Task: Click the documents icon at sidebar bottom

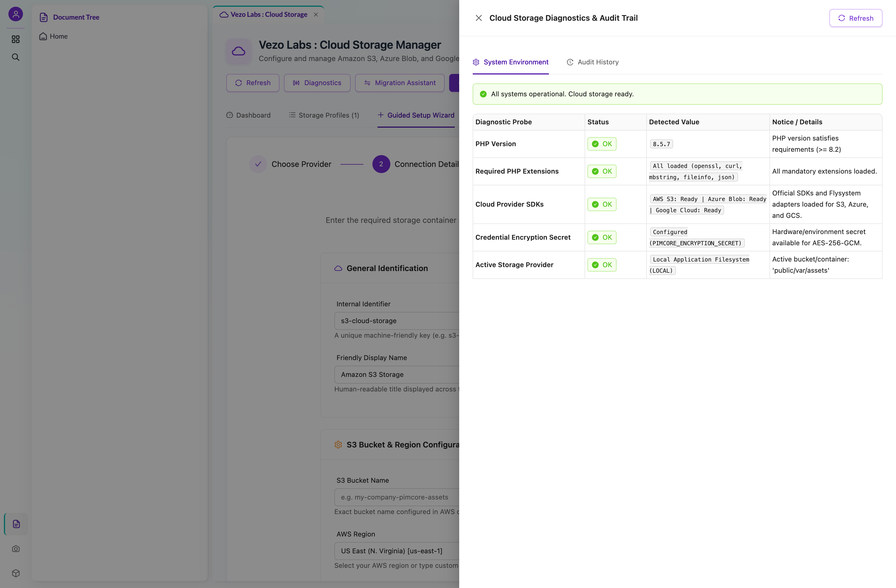Action: 16,524
